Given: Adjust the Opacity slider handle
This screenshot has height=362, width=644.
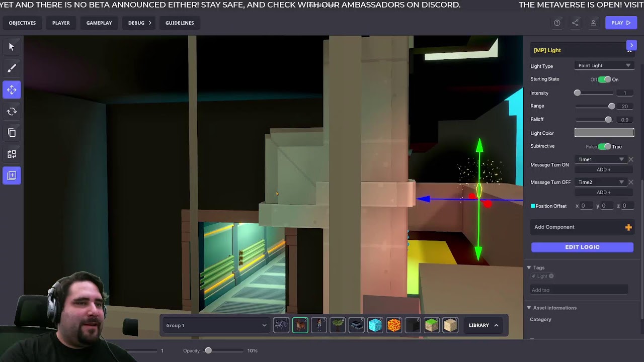Looking at the screenshot, I should point(208,350).
